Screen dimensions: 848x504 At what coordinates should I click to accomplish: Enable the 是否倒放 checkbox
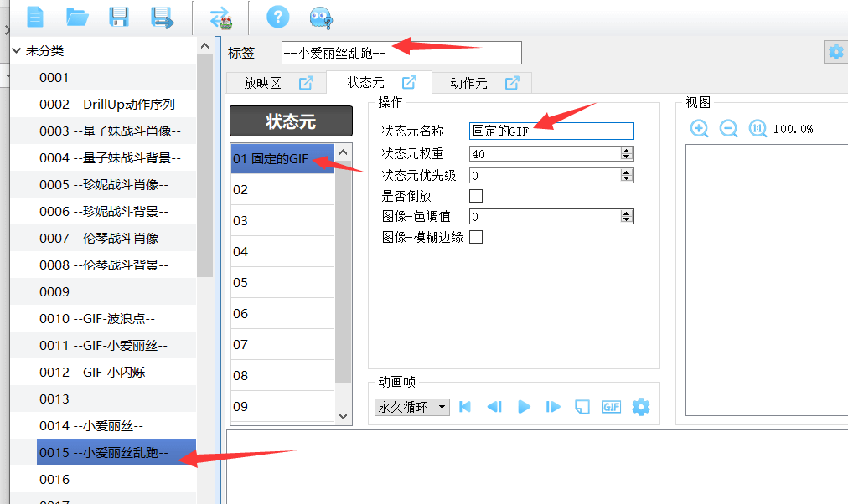pos(476,196)
